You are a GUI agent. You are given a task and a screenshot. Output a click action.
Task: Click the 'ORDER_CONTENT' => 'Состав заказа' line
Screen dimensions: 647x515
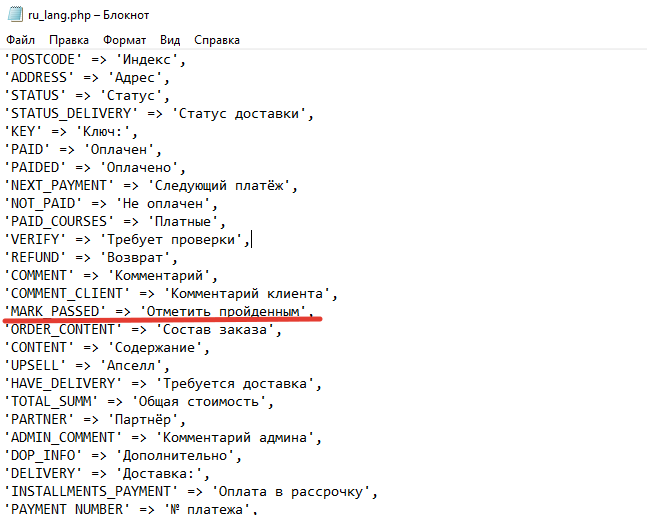[143, 330]
